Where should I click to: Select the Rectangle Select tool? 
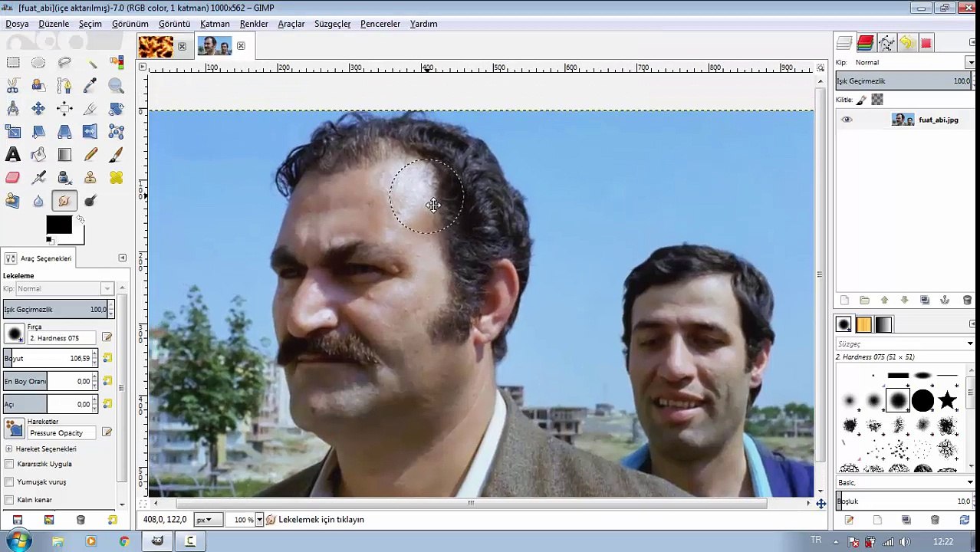13,63
